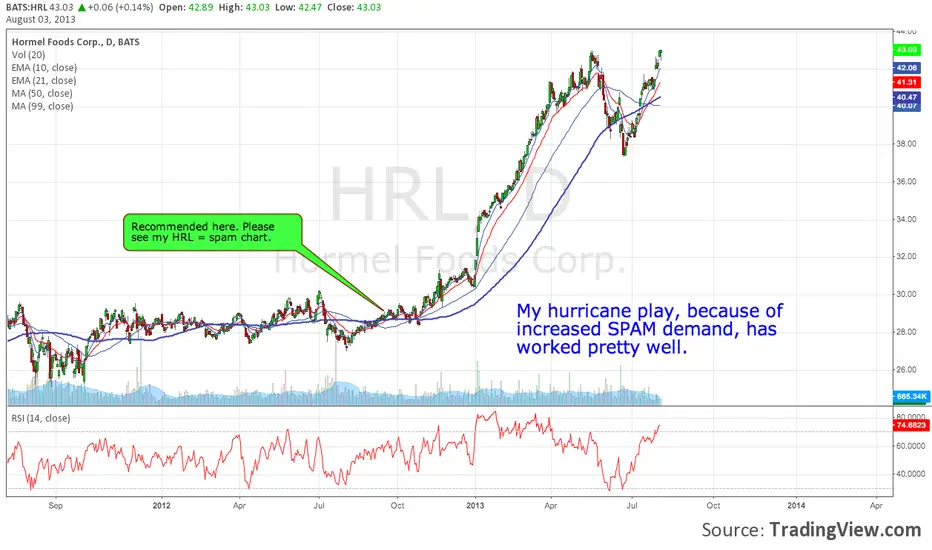This screenshot has height=550, width=932.
Task: Click the red 41.31 EMA price tag
Action: tap(906, 82)
